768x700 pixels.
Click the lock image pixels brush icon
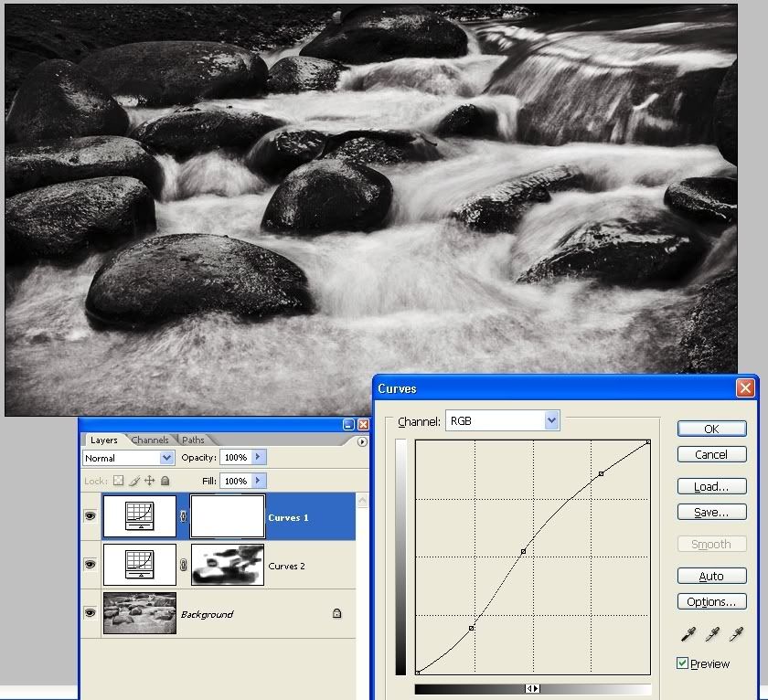[134, 481]
